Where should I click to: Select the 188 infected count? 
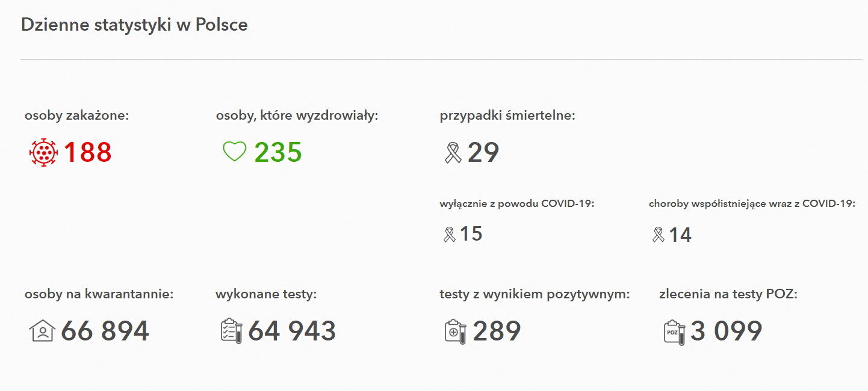(88, 152)
